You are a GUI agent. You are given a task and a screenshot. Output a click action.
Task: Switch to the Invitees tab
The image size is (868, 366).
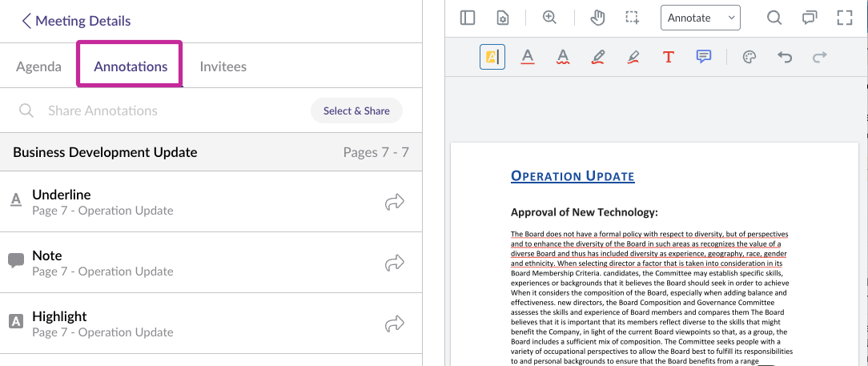223,67
